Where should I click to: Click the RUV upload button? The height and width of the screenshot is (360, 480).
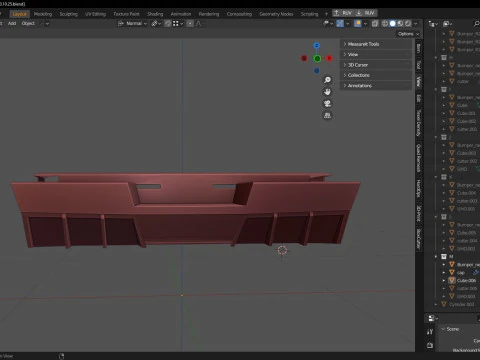click(x=343, y=13)
